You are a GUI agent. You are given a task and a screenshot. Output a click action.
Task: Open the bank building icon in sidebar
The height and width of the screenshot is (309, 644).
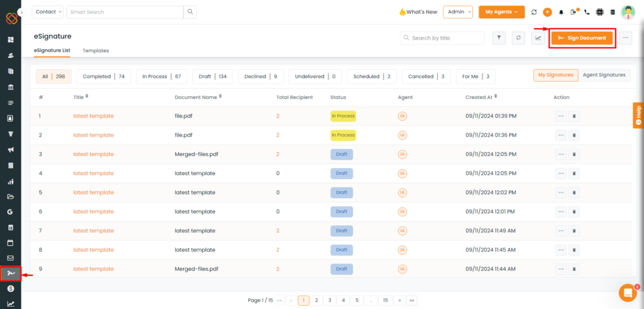pyautogui.click(x=11, y=87)
